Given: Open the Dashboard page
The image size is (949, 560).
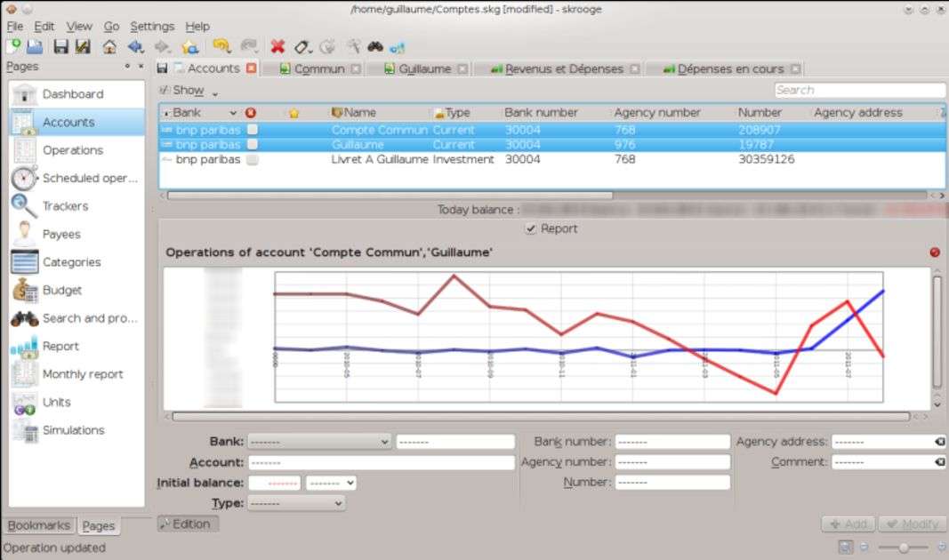Looking at the screenshot, I should pyautogui.click(x=76, y=94).
